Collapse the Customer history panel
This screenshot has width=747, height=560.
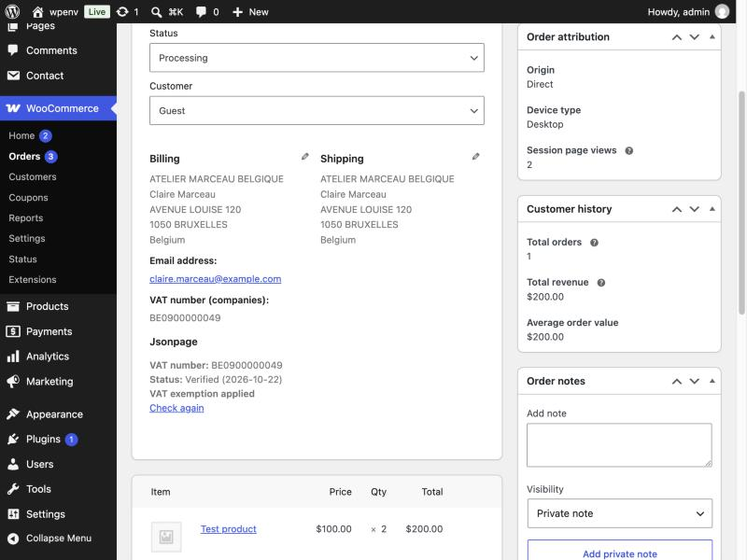pyautogui.click(x=712, y=209)
